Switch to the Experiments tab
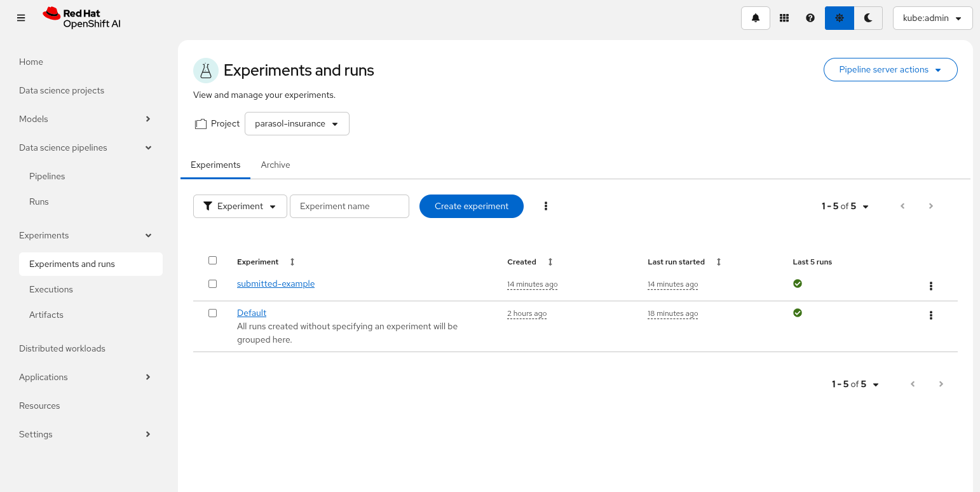Screen dimensions: 980x492 tap(215, 165)
